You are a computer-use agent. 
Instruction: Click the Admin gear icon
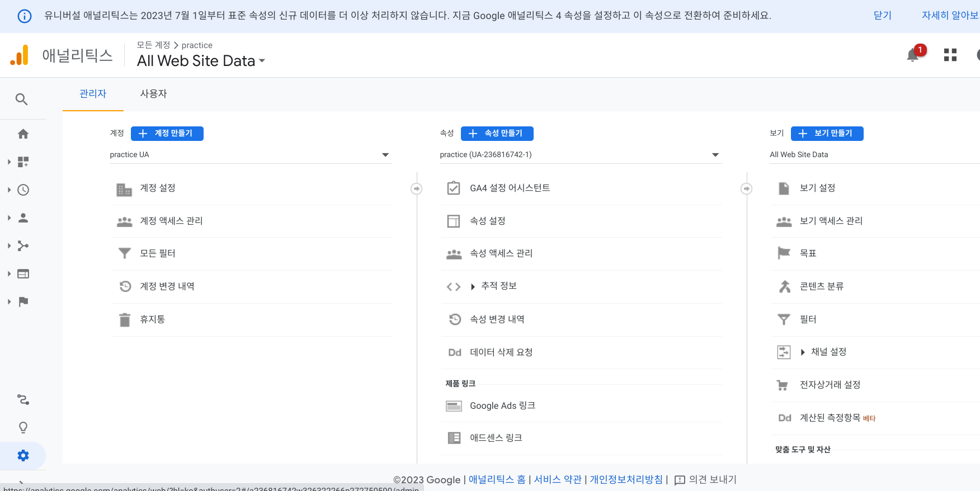[23, 455]
